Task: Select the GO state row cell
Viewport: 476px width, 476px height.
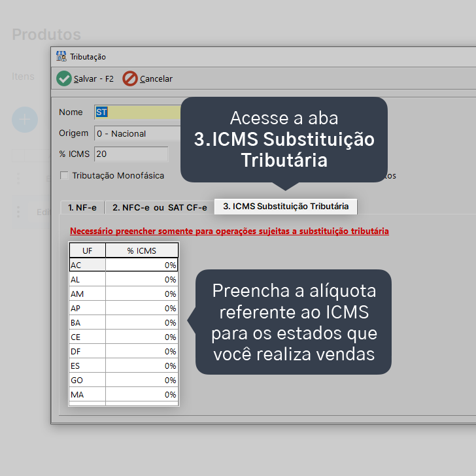Action: point(88,380)
